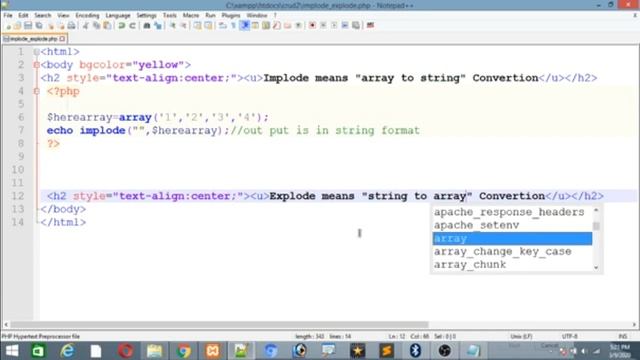Open File Explorer folder taskbar icon

(x=154, y=351)
